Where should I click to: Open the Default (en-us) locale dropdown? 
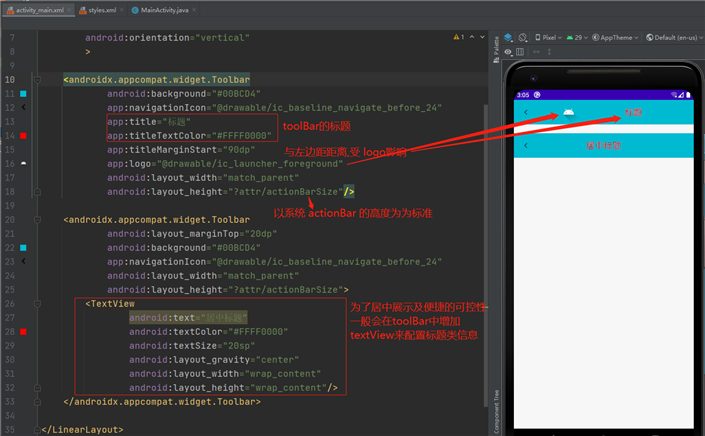674,38
